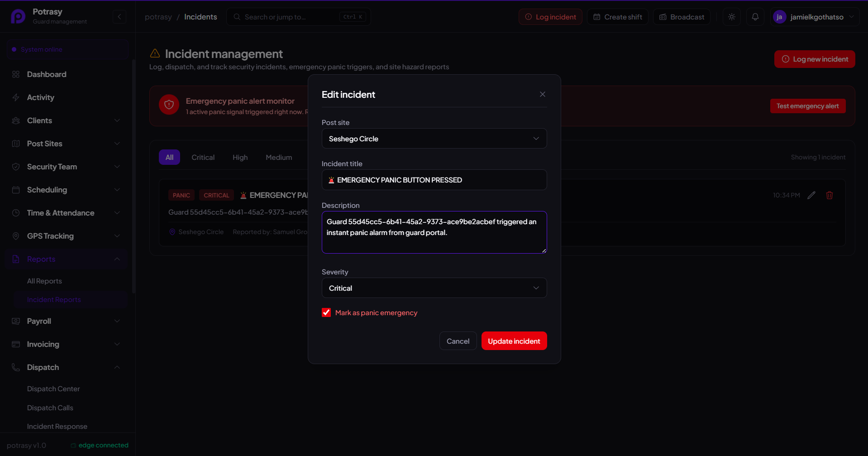Close the Edit incident dialog
Image resolution: width=868 pixels, height=456 pixels.
pos(543,94)
